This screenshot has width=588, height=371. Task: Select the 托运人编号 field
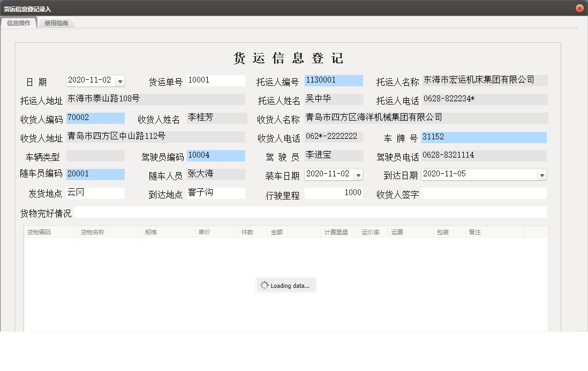334,81
